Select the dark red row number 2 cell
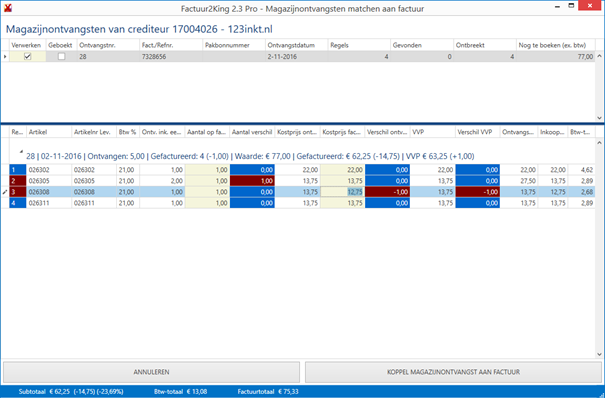Screen dimensions: 605x398 18,181
